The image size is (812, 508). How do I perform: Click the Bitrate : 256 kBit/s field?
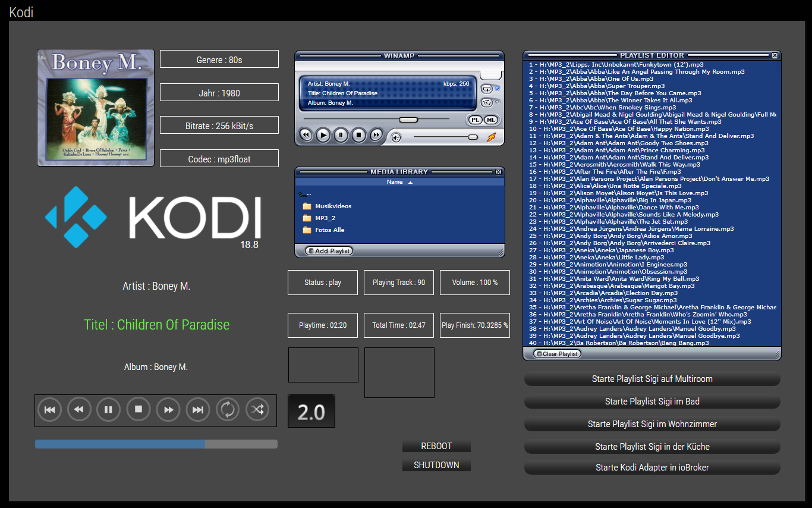coord(219,126)
